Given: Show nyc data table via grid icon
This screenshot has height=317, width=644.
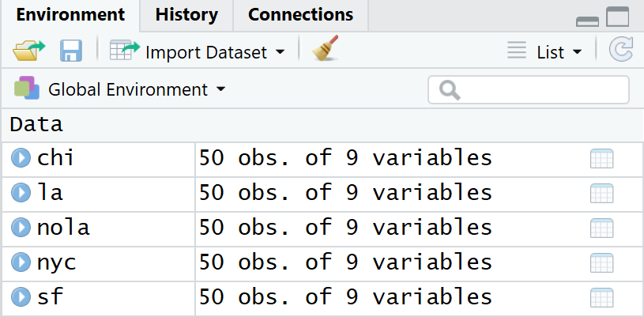Looking at the screenshot, I should pyautogui.click(x=601, y=263).
